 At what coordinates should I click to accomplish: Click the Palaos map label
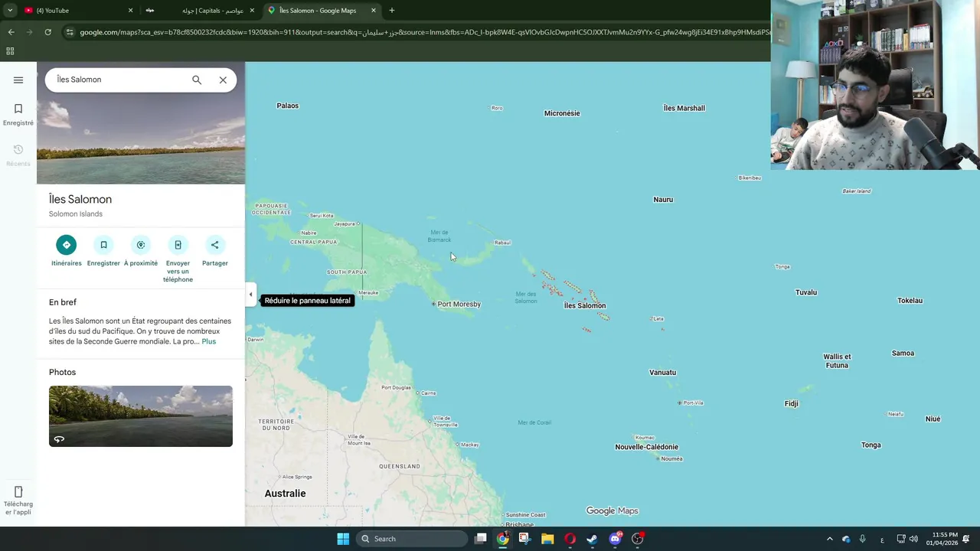point(287,106)
